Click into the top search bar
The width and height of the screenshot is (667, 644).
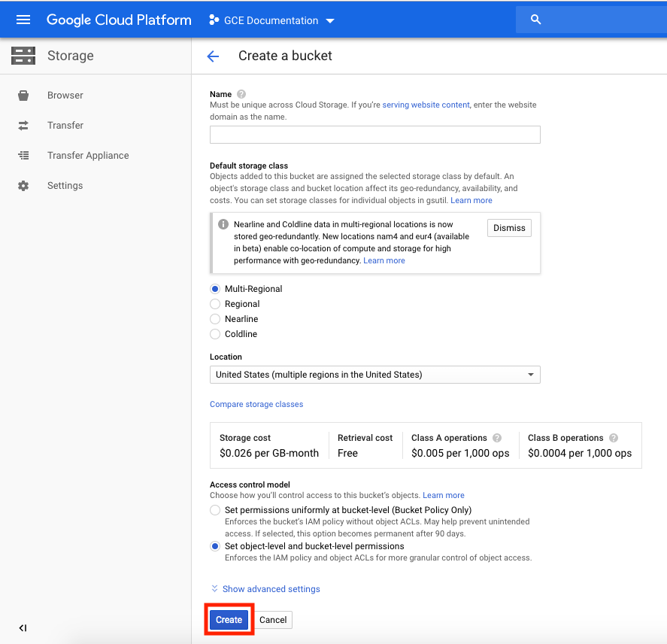point(591,20)
